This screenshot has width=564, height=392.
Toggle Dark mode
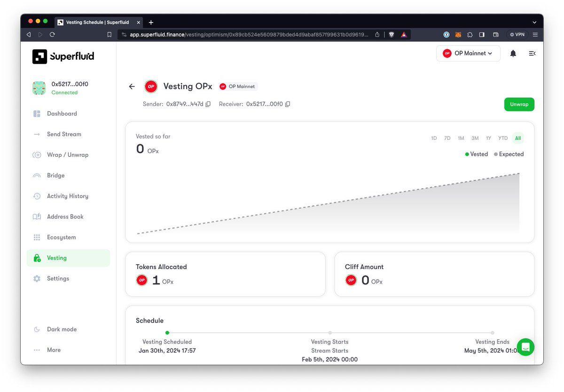[68, 330]
